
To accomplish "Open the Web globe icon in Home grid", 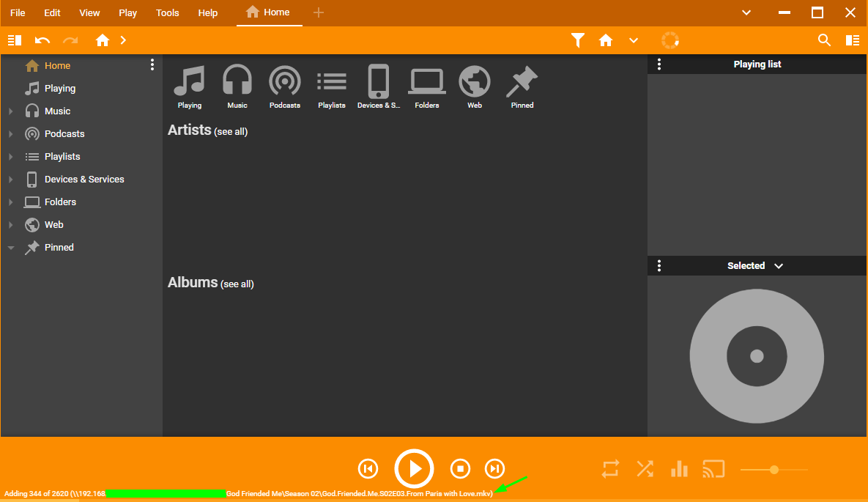I will 475,81.
